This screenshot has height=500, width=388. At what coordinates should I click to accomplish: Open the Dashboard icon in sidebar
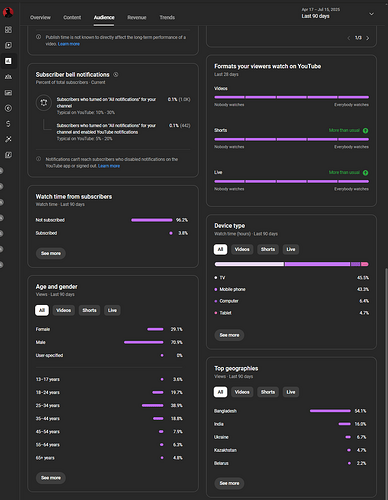coord(8,30)
